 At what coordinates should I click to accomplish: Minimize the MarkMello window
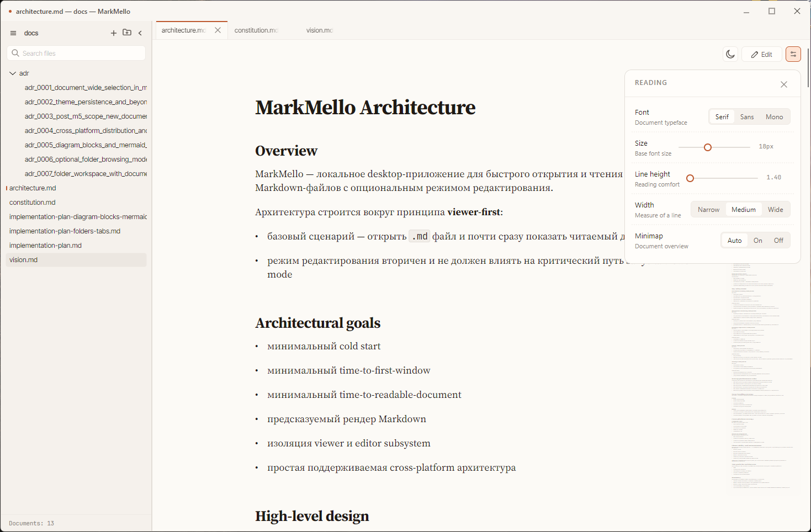coord(746,11)
